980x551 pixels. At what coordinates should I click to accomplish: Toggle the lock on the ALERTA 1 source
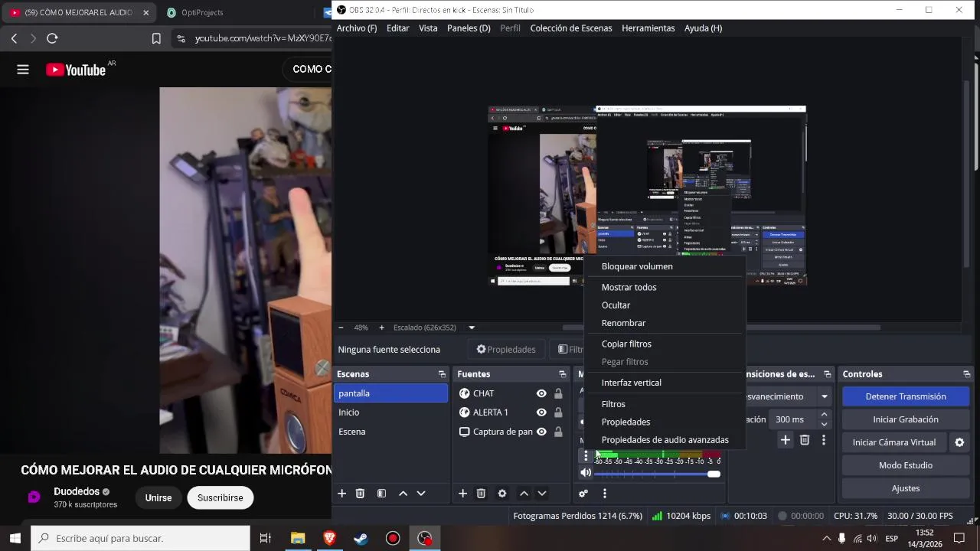(558, 412)
